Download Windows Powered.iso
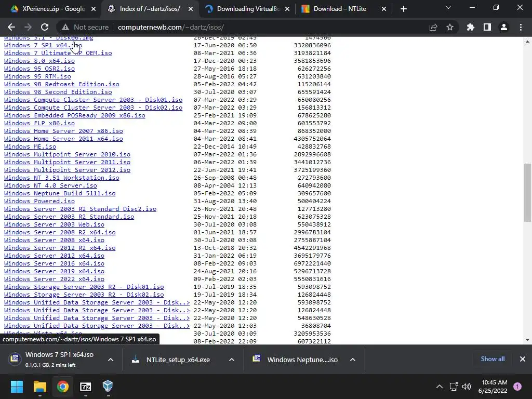This screenshot has height=399, width=532. tap(39, 201)
